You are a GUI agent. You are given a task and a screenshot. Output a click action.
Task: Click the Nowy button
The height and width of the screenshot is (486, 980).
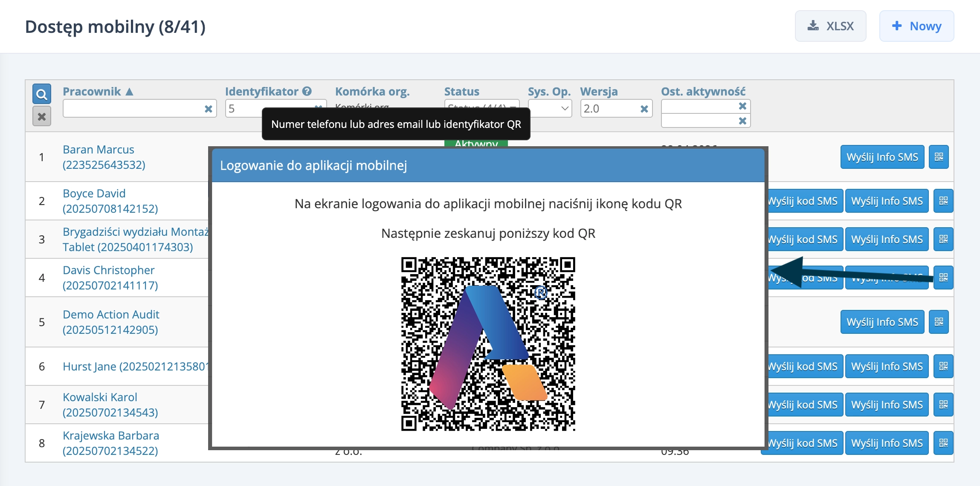(x=916, y=26)
